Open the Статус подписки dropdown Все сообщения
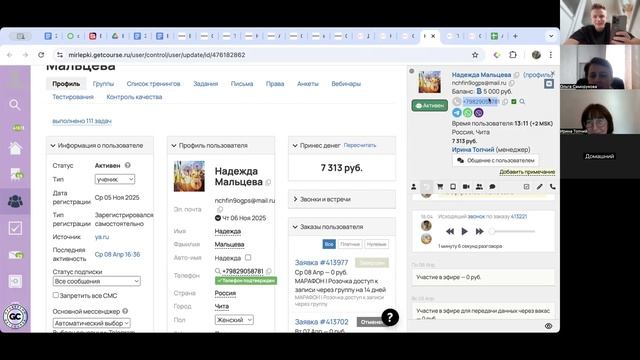 pos(97,281)
